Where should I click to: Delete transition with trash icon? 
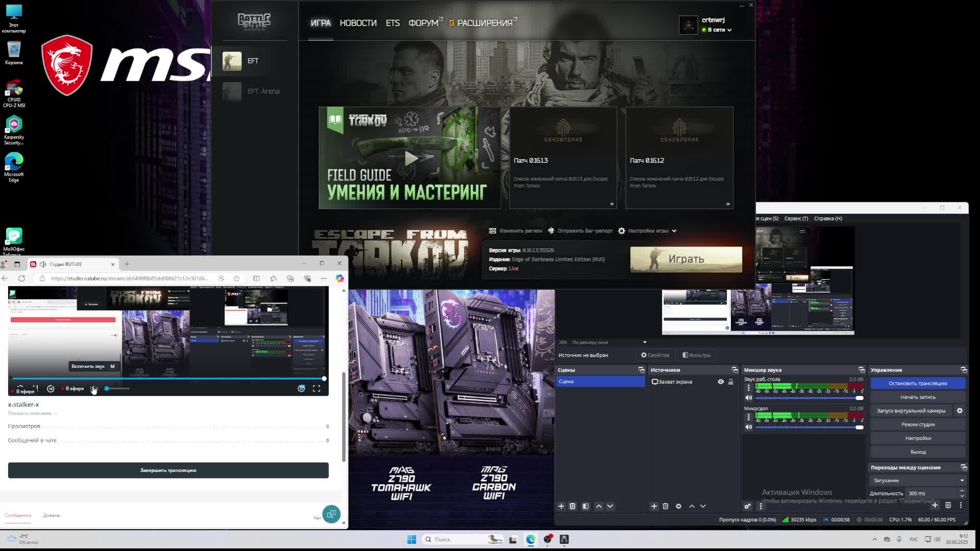coord(948,505)
